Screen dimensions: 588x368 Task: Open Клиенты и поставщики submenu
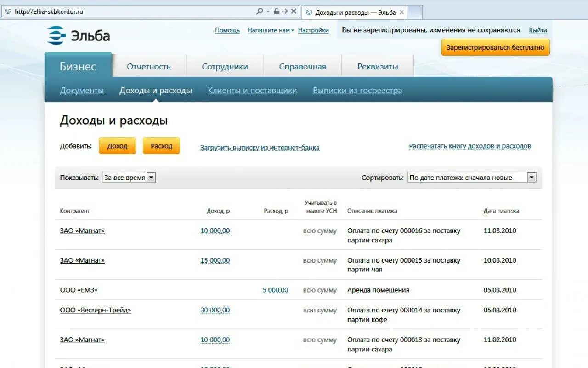[252, 91]
